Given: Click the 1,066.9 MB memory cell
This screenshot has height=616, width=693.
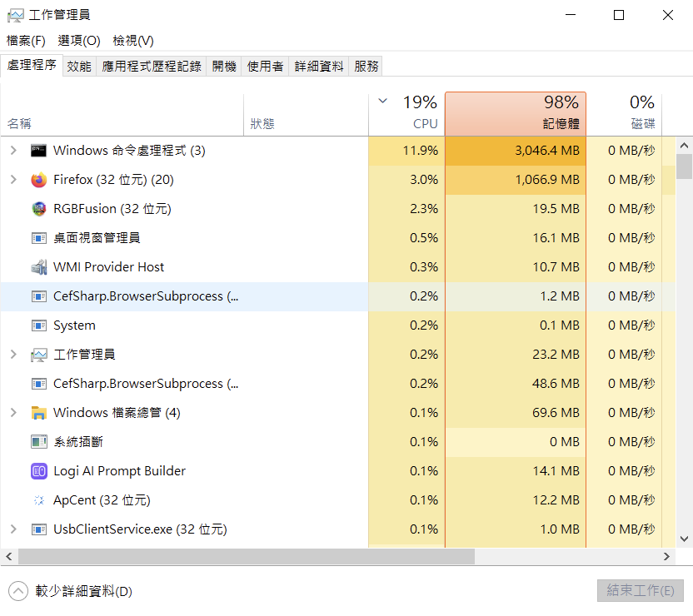Looking at the screenshot, I should pos(516,180).
